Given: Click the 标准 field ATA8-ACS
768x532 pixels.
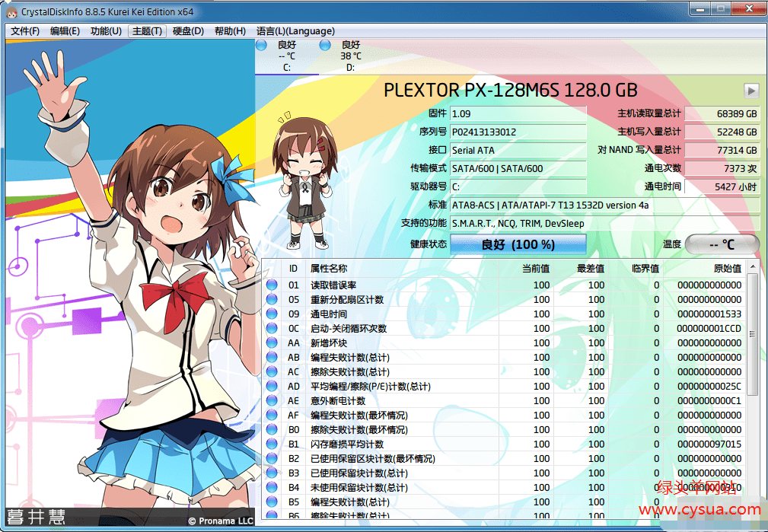Looking at the screenshot, I should point(605,205).
